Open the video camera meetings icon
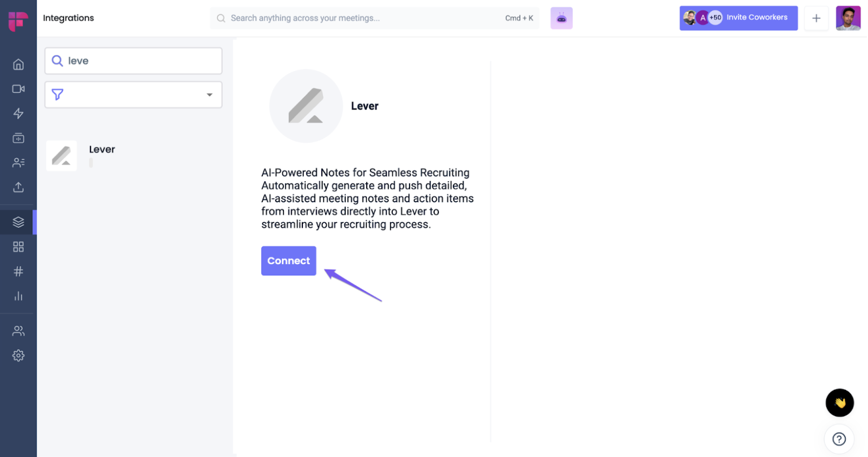 [x=18, y=89]
